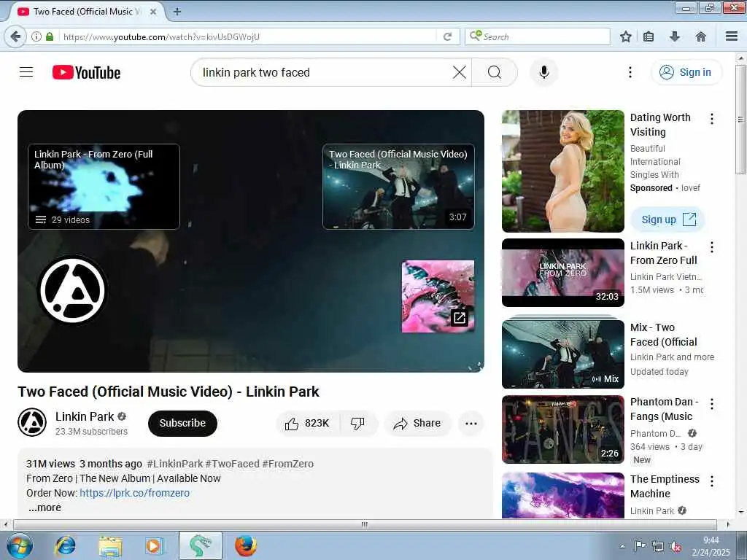The image size is (747, 560).
Task: Like the video with thumbs up 823K
Action: [307, 424]
